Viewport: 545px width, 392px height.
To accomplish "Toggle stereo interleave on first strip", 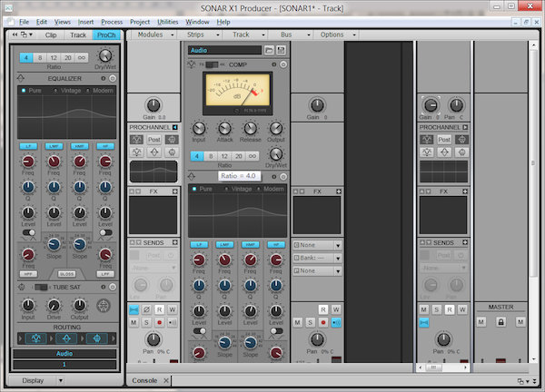I will pos(134,309).
